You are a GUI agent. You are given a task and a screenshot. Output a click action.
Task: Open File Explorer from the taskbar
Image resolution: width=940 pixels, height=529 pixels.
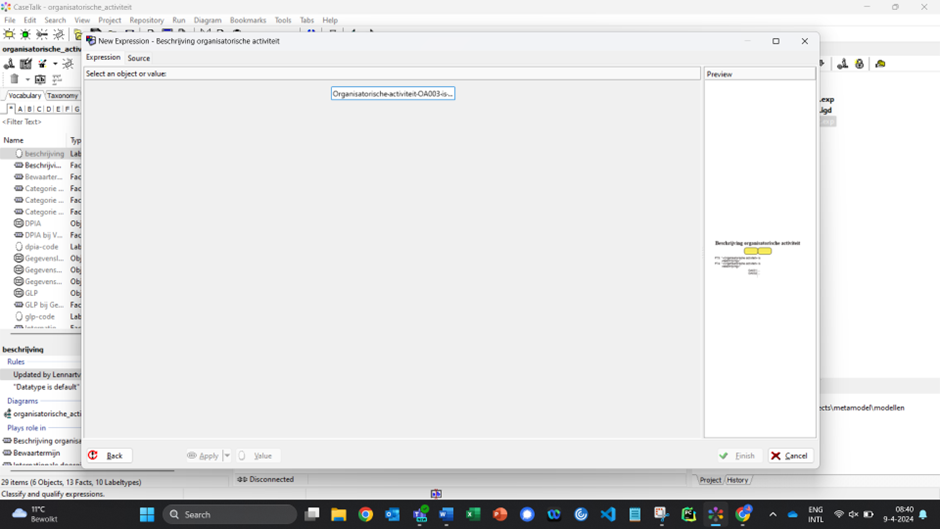[x=339, y=515]
